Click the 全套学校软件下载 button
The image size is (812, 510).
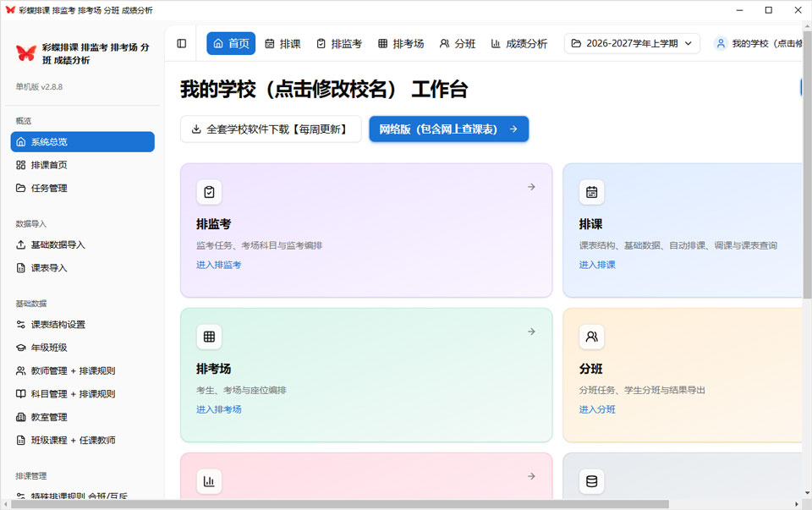pos(271,129)
